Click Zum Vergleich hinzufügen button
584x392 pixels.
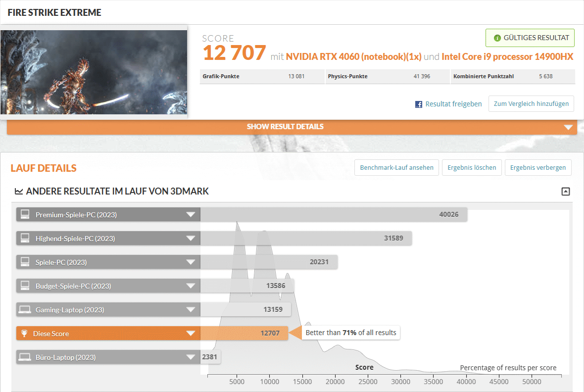531,104
